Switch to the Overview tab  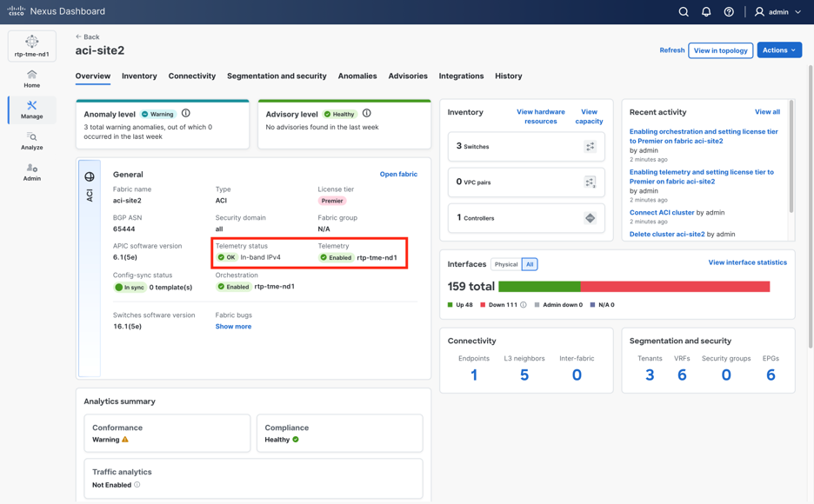click(93, 76)
